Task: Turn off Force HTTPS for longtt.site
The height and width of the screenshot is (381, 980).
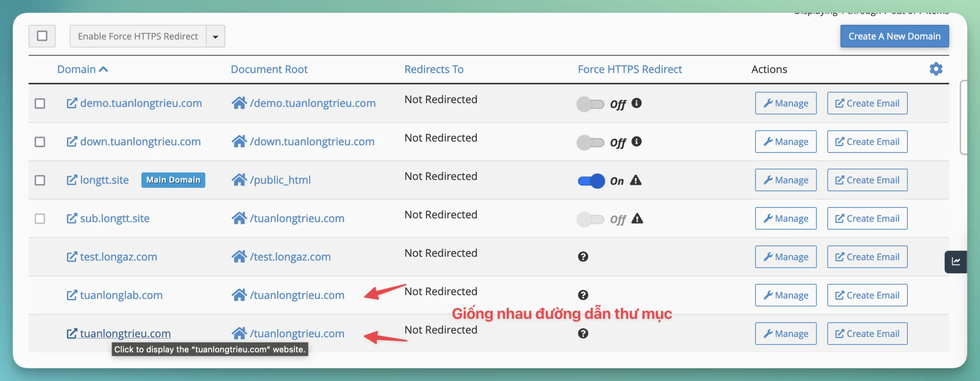Action: point(591,181)
